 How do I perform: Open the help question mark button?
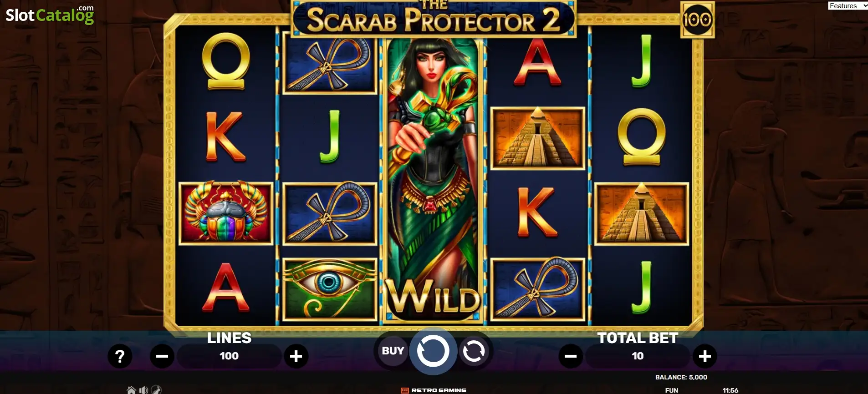tap(120, 356)
